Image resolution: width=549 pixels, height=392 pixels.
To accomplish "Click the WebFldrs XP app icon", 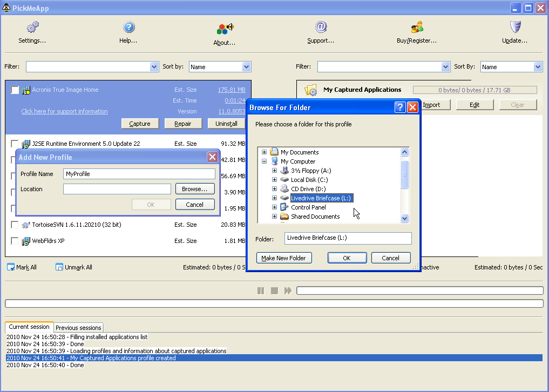I will tap(25, 241).
